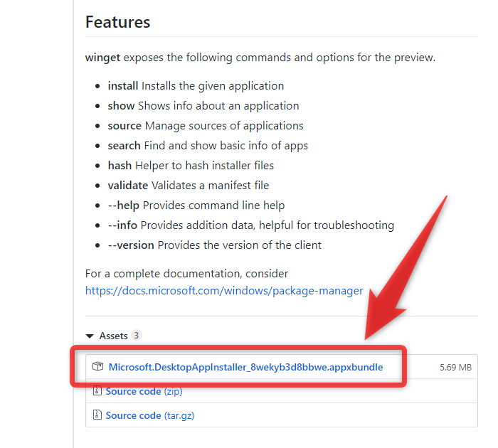Click the Assets section label
Image resolution: width=498 pixels, height=448 pixels.
[x=113, y=336]
